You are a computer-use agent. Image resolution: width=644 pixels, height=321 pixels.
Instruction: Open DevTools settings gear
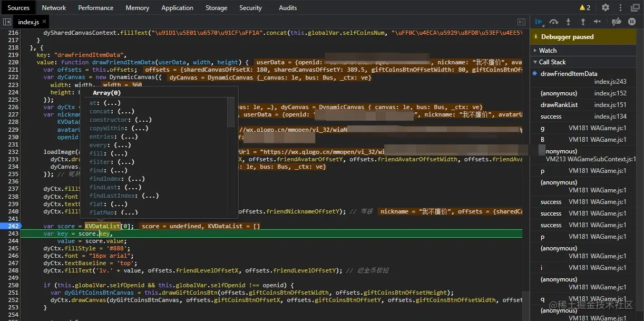[x=606, y=7]
